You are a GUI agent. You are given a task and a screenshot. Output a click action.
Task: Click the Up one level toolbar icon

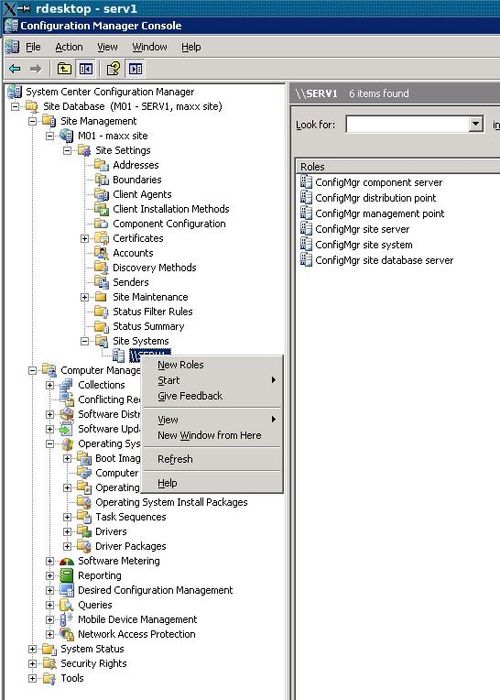click(65, 68)
